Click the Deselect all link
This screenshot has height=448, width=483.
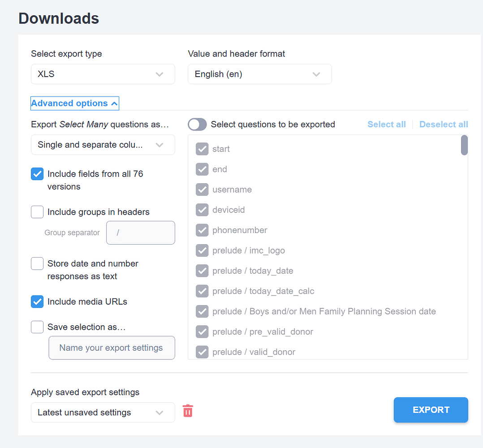443,124
